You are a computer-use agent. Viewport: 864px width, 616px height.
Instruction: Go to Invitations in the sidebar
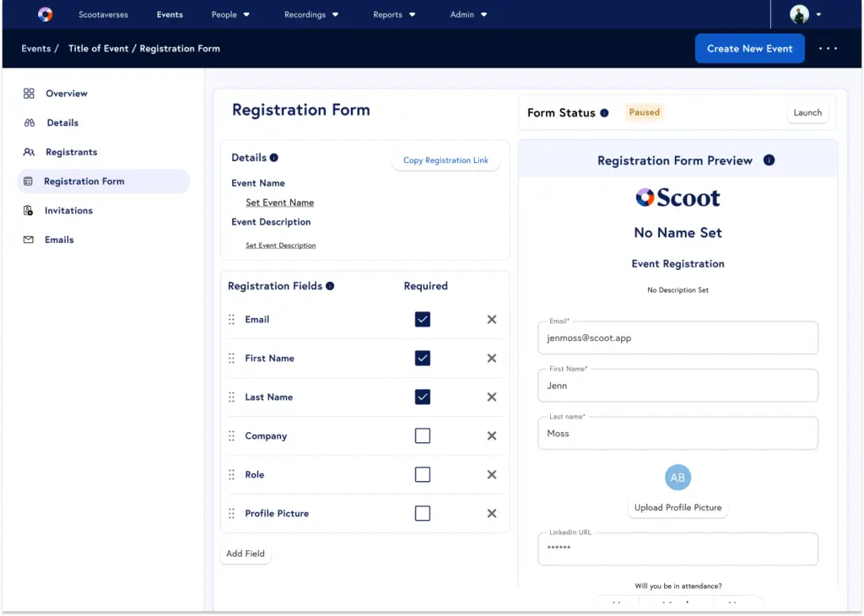[68, 211]
